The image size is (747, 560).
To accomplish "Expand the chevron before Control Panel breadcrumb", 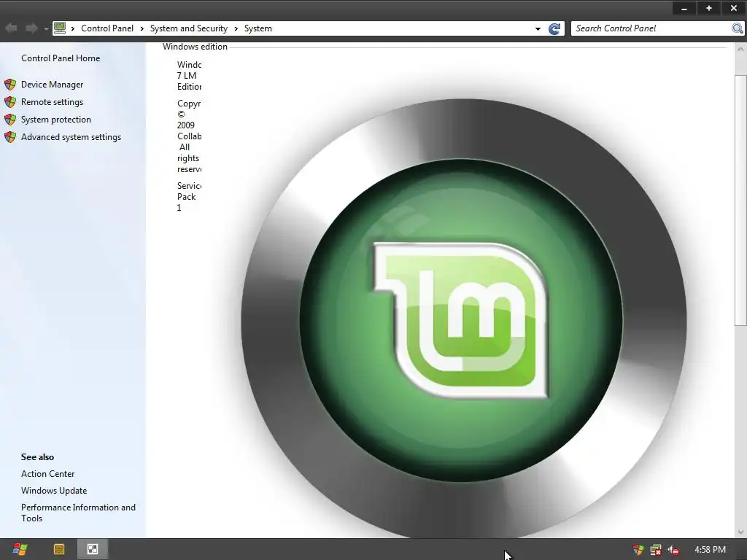I will coord(73,28).
